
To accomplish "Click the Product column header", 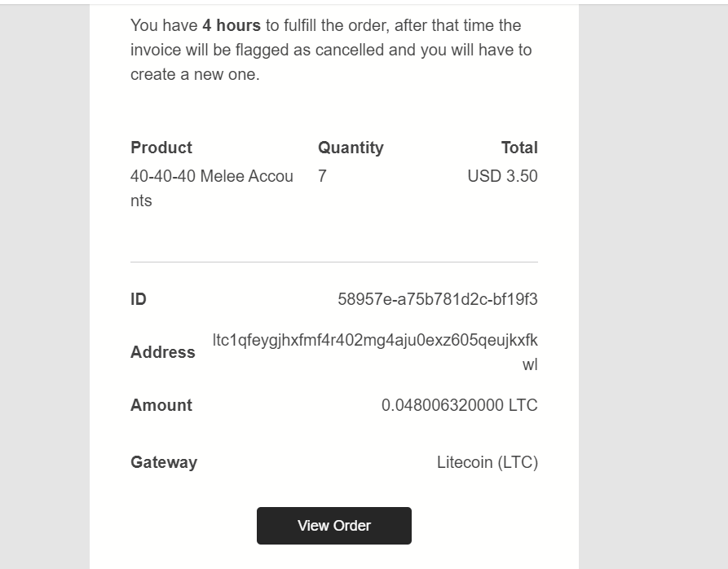I will coord(161,148).
